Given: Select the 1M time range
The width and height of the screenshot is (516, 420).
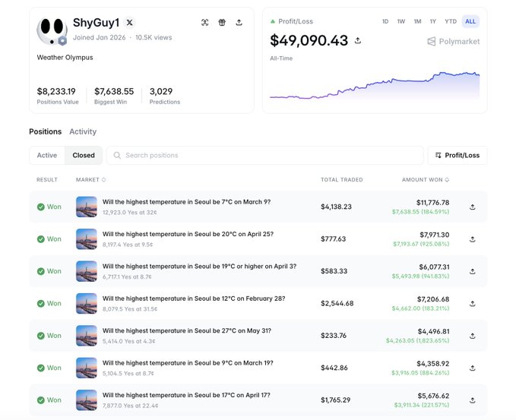Looking at the screenshot, I should tap(417, 21).
